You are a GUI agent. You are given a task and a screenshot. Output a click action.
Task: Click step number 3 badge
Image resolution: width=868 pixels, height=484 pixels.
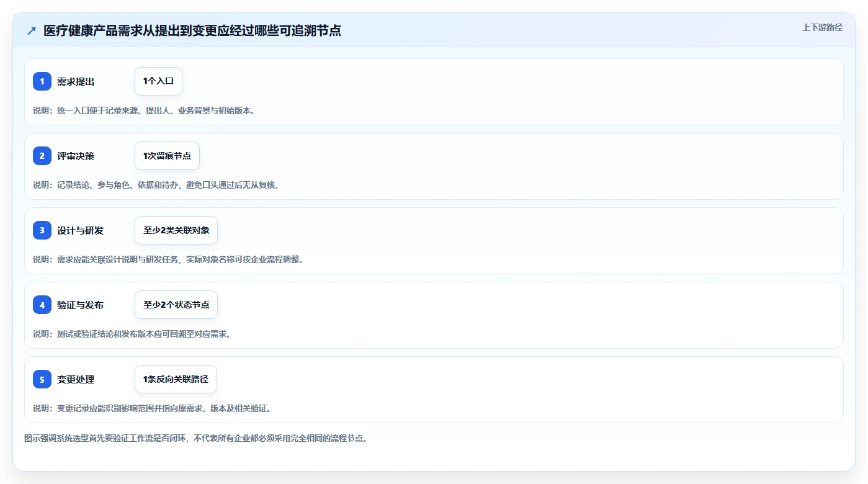pos(42,230)
